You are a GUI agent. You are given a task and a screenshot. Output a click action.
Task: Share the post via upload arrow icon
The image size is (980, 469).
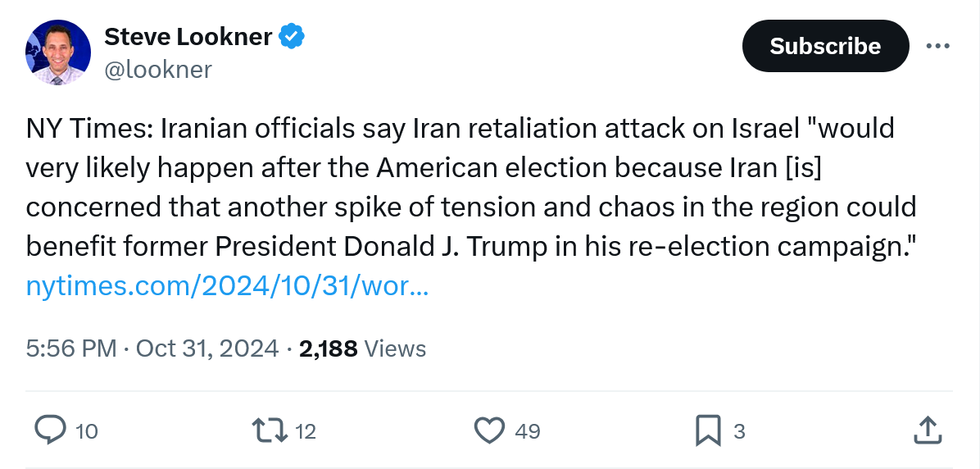pyautogui.click(x=926, y=429)
